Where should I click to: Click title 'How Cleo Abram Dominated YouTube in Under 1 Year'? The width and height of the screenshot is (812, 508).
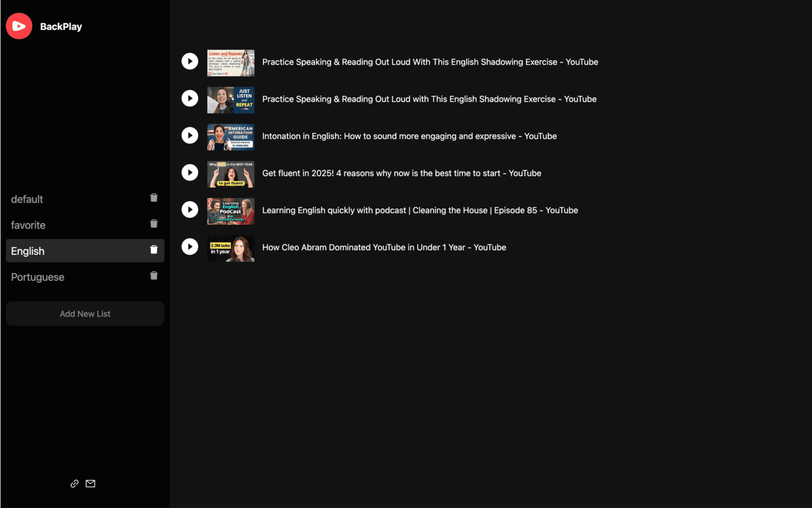384,248
